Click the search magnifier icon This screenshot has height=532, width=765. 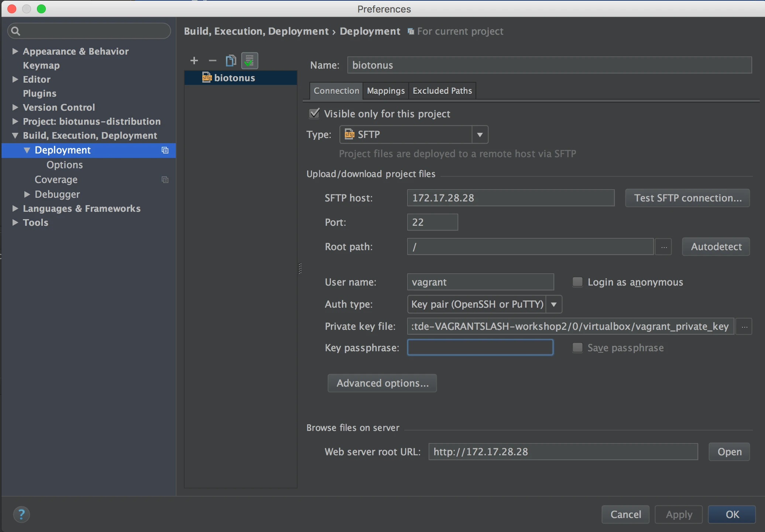click(16, 31)
